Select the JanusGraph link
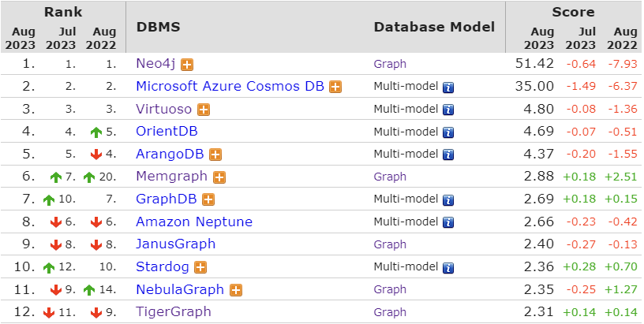The image size is (644, 324). (176, 244)
